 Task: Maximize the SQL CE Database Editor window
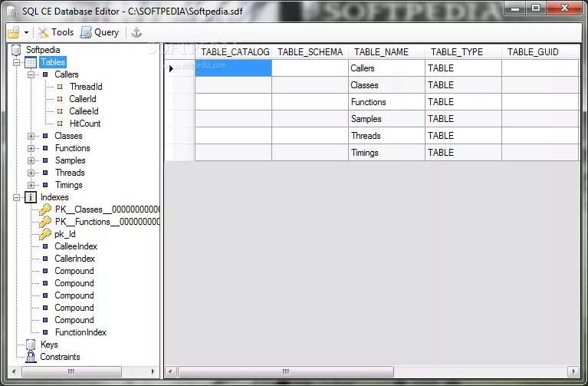coord(536,8)
